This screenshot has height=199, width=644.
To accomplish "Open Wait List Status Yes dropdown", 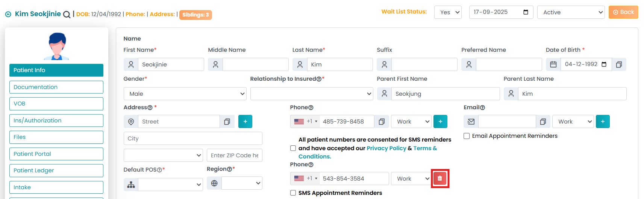I will (x=448, y=12).
